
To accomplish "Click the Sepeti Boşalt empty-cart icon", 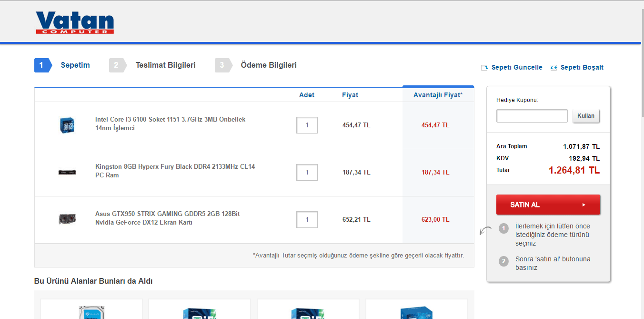I will 553,68.
